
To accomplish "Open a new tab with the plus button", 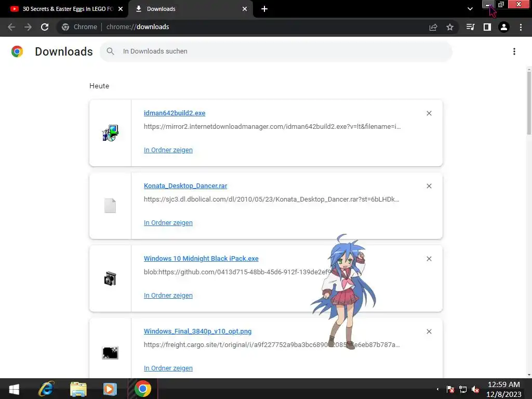I will pyautogui.click(x=264, y=9).
